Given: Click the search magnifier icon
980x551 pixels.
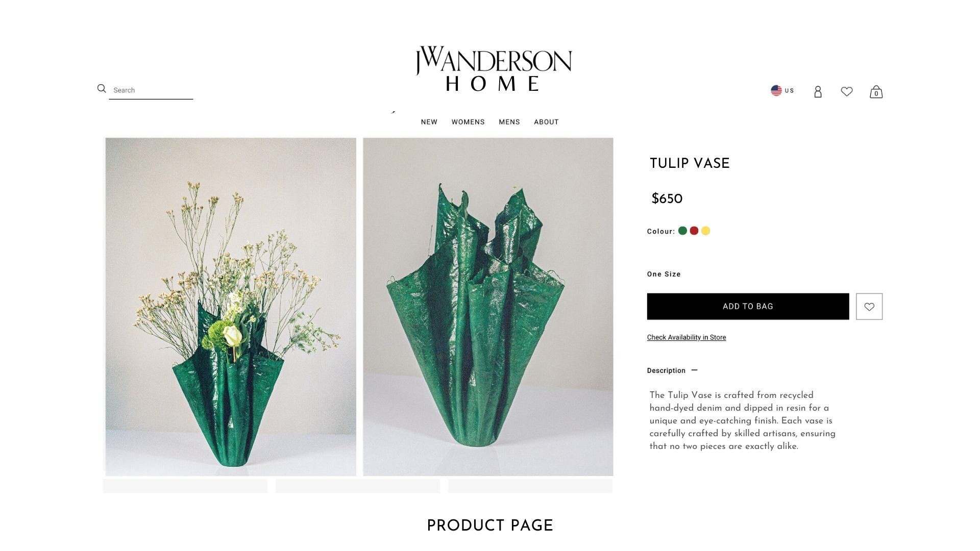Looking at the screenshot, I should click(x=102, y=89).
